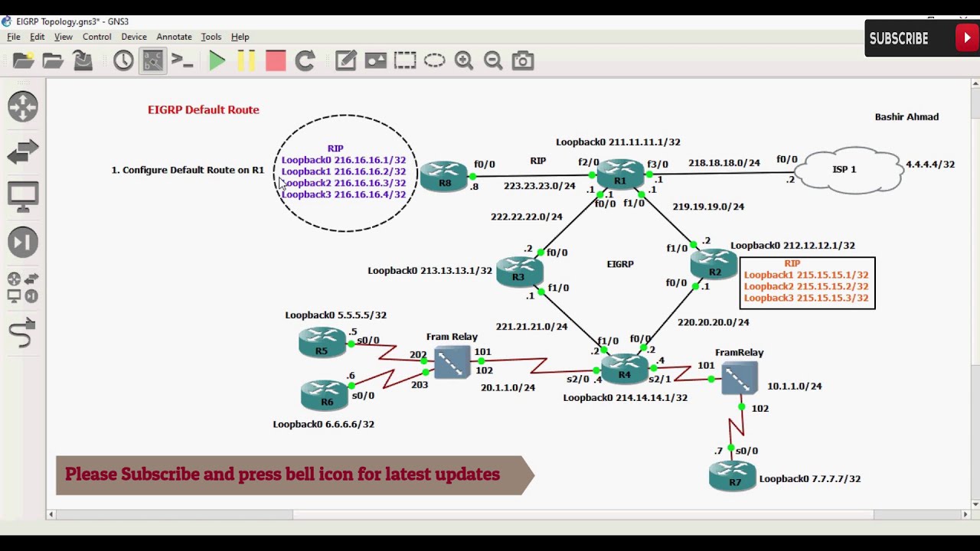Click the scroll left arrow of horizontal scrollbar

pyautogui.click(x=51, y=515)
